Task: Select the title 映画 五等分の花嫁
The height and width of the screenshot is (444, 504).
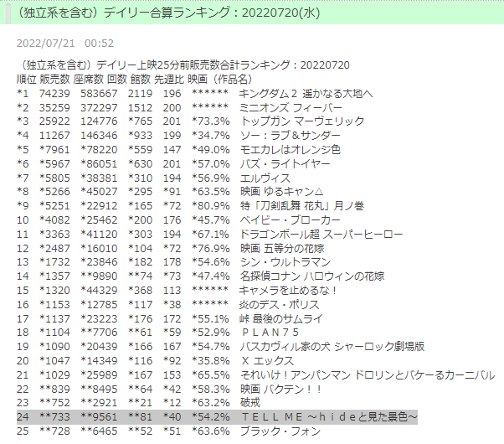Action: [282, 248]
